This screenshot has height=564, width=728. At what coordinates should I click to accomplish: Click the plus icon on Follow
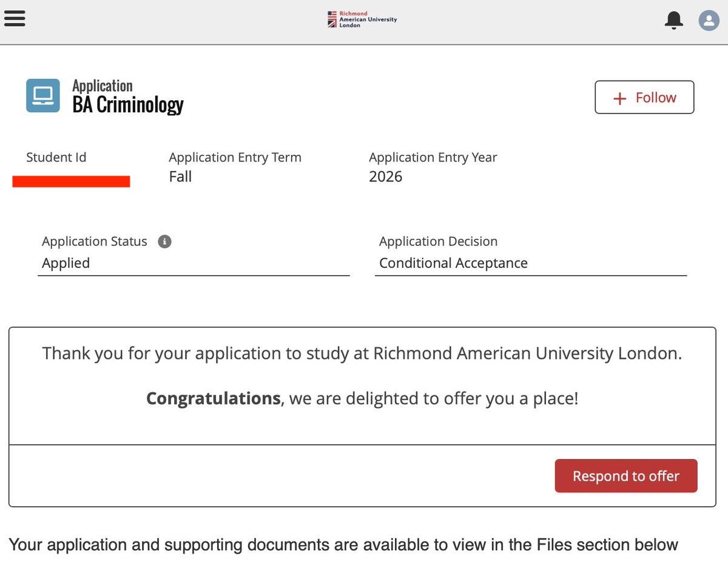click(x=619, y=98)
